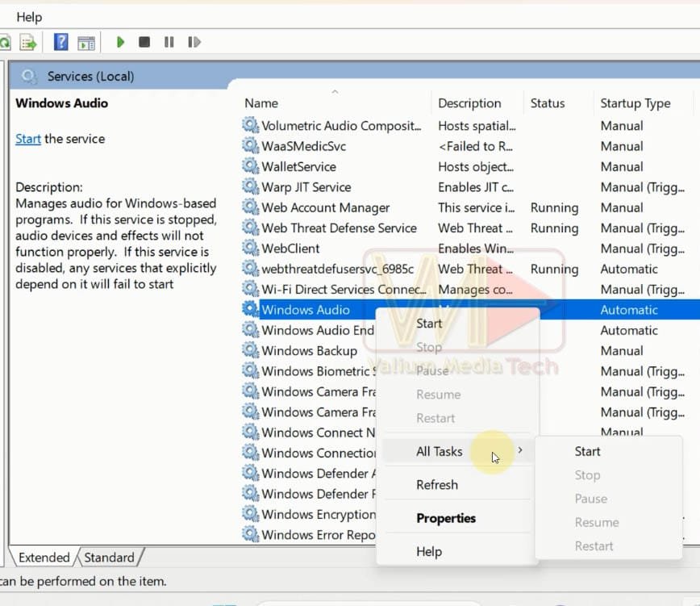Select Web Threat Defense Service name
The image size is (700, 606).
click(339, 228)
